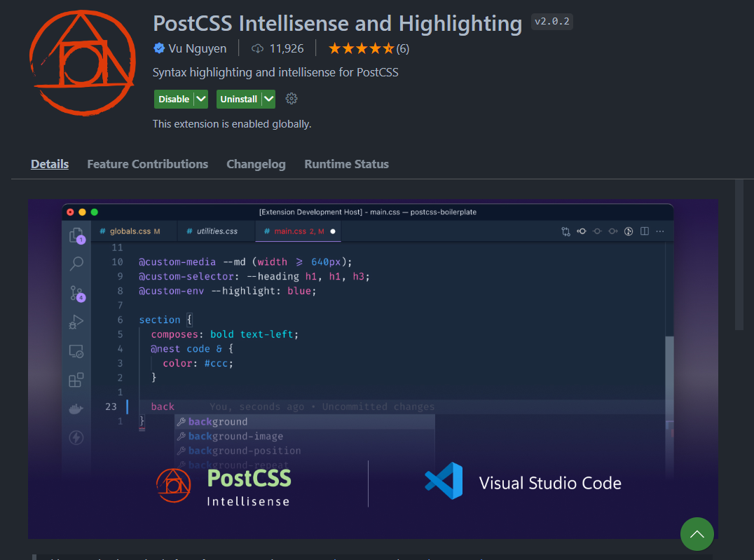Open the Extensions view icon

[x=76, y=381]
